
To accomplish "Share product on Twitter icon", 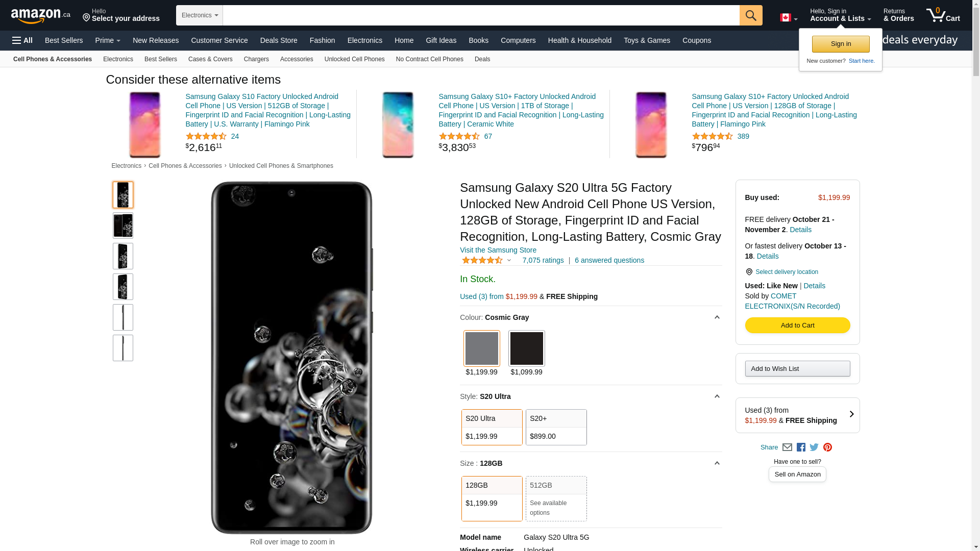I will pyautogui.click(x=814, y=447).
